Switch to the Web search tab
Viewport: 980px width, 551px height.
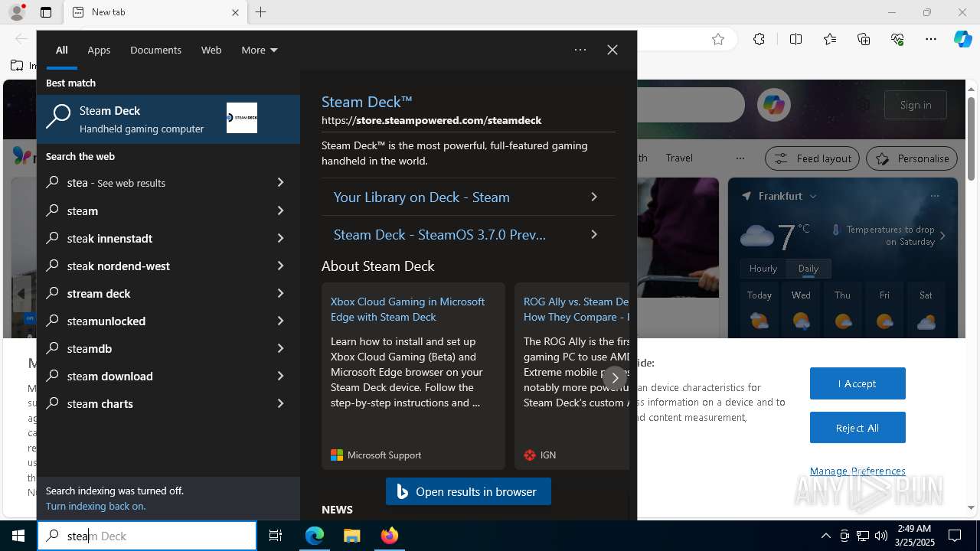pos(211,50)
